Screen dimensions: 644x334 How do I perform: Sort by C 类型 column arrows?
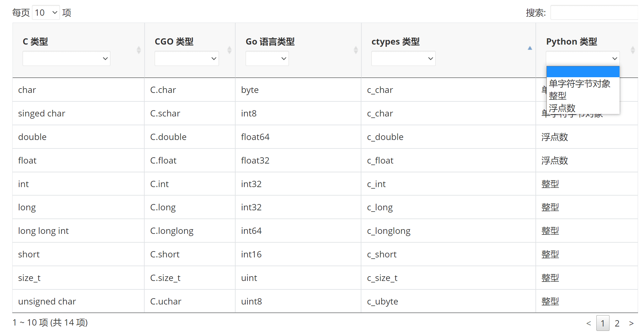coord(139,50)
